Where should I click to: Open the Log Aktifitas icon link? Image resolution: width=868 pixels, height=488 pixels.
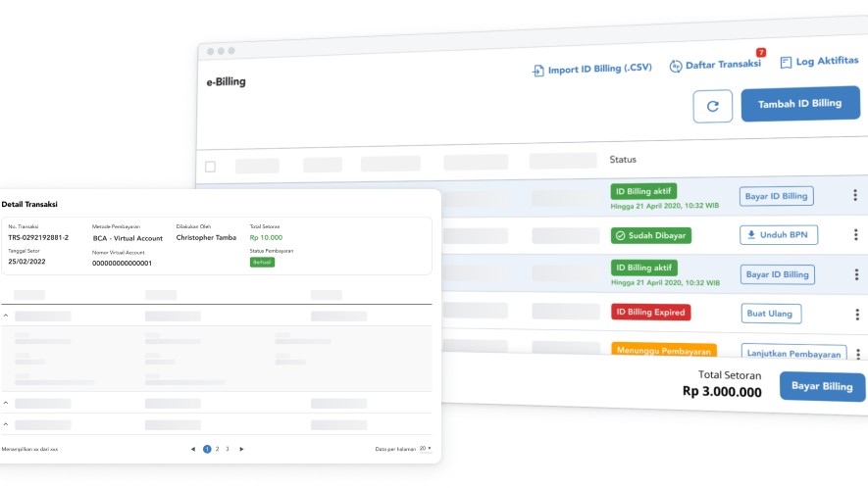click(x=786, y=63)
